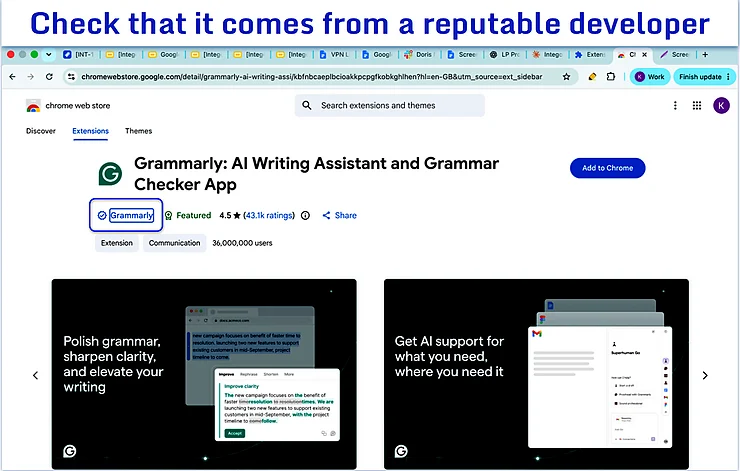Image resolution: width=740 pixels, height=471 pixels.
Task: Open the Grammarly developer link
Action: point(132,215)
